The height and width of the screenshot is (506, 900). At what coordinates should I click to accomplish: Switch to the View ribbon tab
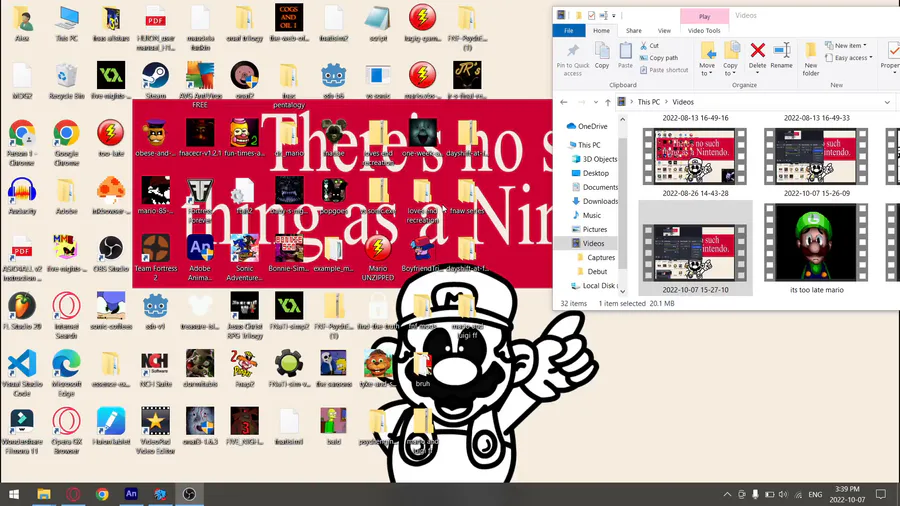tap(664, 30)
